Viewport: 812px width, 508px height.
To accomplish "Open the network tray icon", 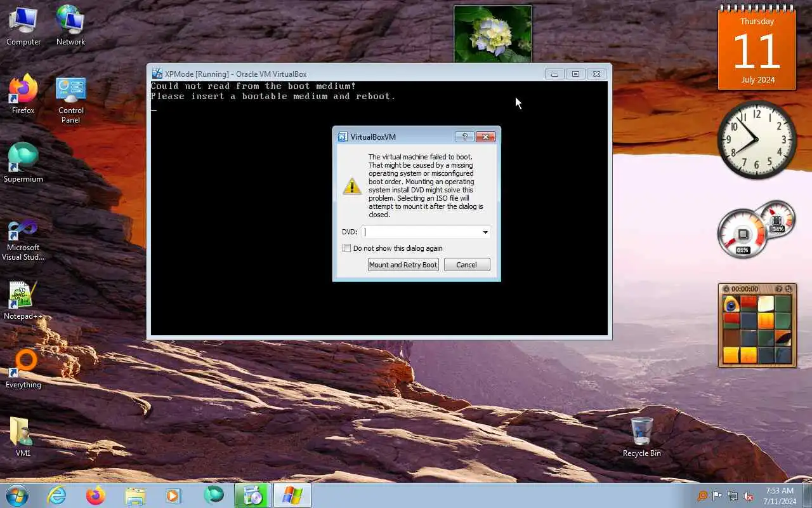I will point(733,496).
